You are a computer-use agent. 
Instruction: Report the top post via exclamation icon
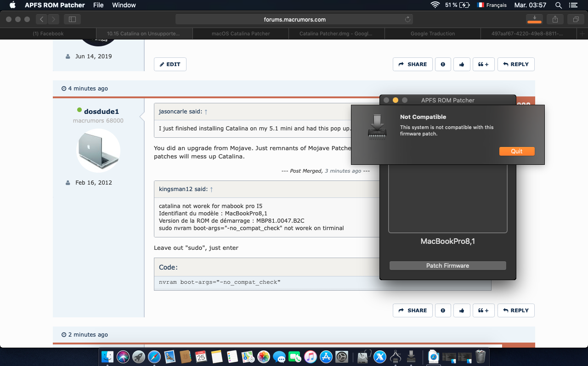tap(443, 64)
